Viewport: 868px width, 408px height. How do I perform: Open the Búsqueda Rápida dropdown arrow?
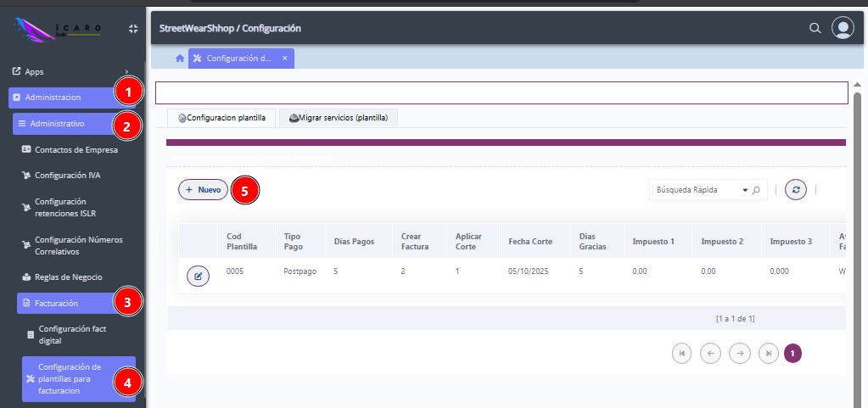click(x=745, y=191)
